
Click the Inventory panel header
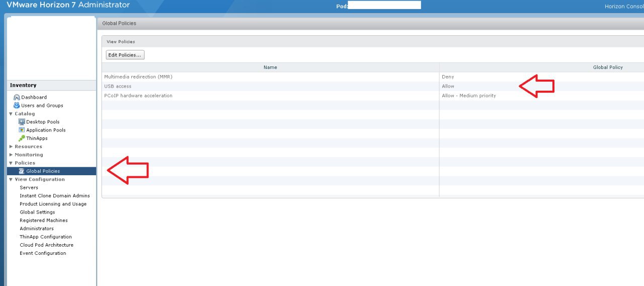click(51, 86)
